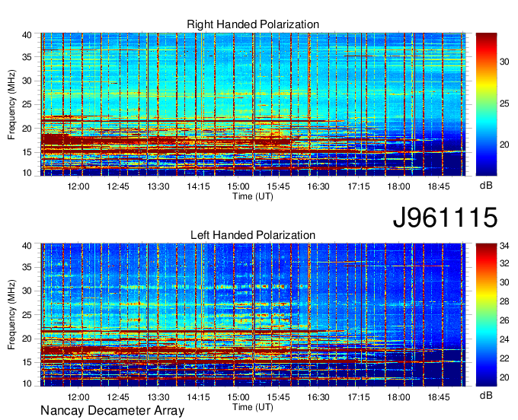Click the 15 MHz tick on the lower frequency axis
Viewport: 518px width, 420px height.
tap(27, 363)
